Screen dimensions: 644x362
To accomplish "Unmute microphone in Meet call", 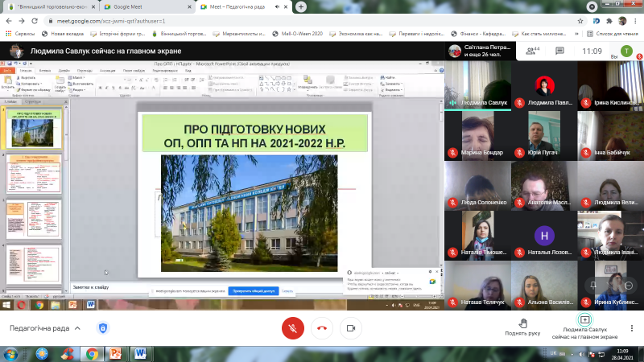I will pos(293,328).
